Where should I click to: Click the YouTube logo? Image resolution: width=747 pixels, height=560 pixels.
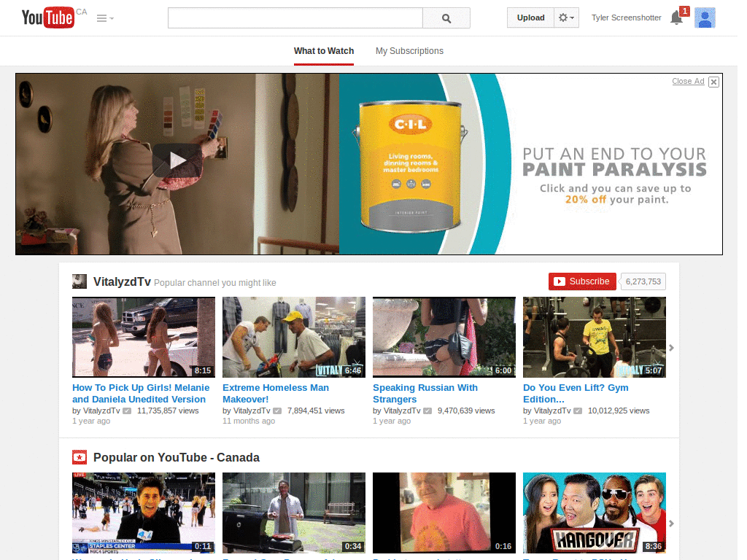(x=48, y=17)
